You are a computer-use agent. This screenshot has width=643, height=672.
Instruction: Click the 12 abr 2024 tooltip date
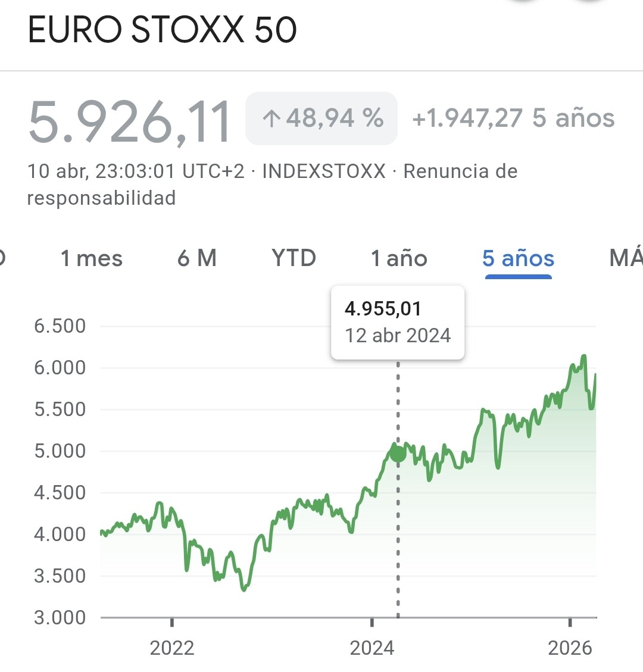click(x=398, y=335)
